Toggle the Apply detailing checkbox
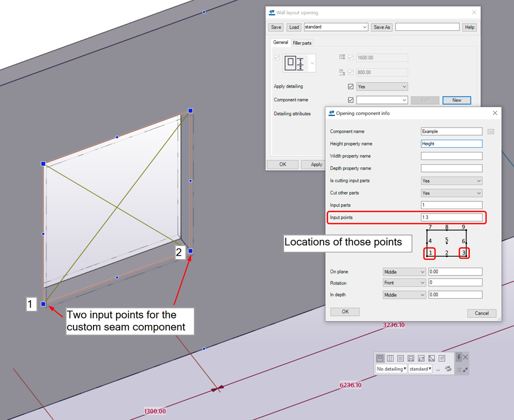 pos(351,87)
